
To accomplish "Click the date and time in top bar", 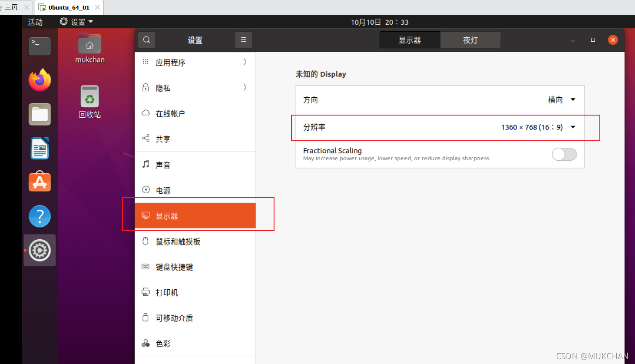I will click(x=380, y=22).
